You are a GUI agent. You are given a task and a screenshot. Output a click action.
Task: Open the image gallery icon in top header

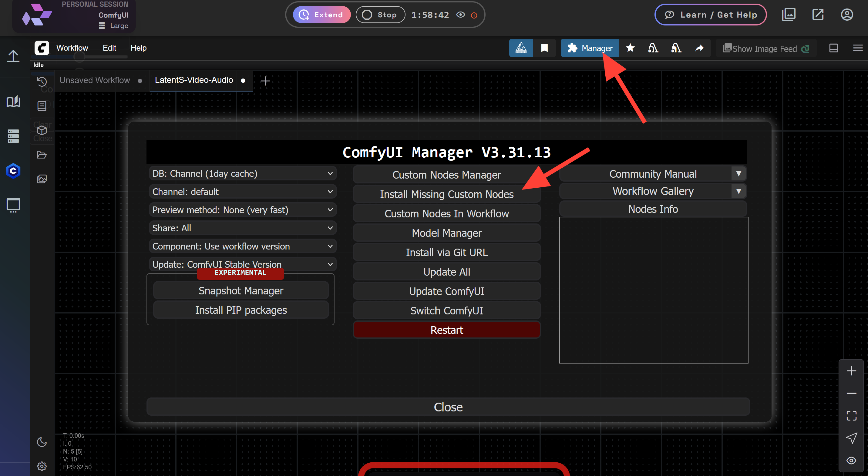[x=789, y=15]
